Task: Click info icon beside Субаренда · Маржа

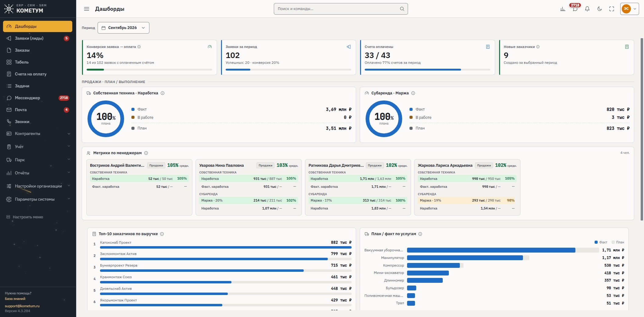Action: (x=413, y=93)
